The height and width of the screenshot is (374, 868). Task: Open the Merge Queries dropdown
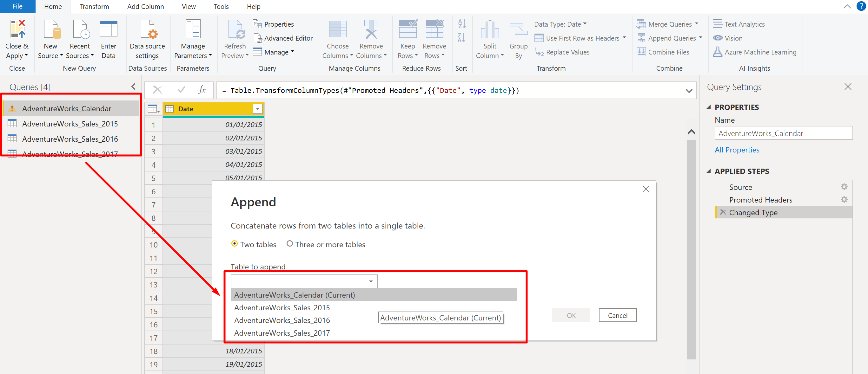click(x=667, y=24)
